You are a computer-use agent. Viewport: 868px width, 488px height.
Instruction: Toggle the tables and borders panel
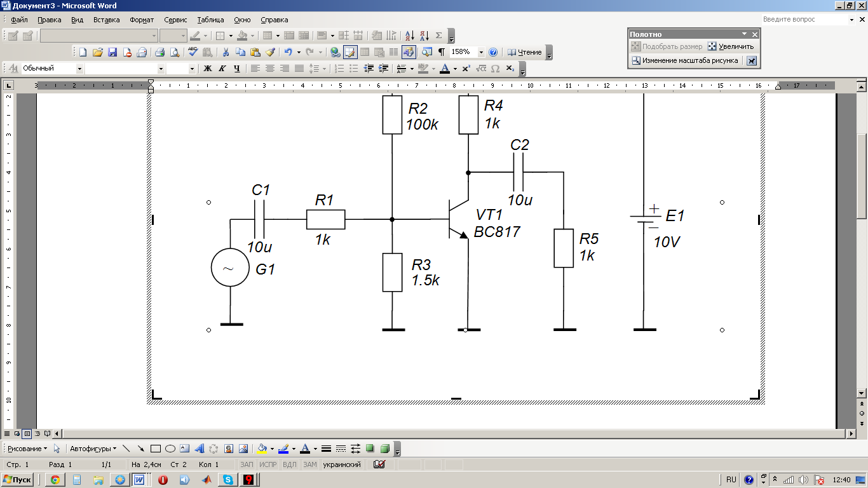point(350,52)
